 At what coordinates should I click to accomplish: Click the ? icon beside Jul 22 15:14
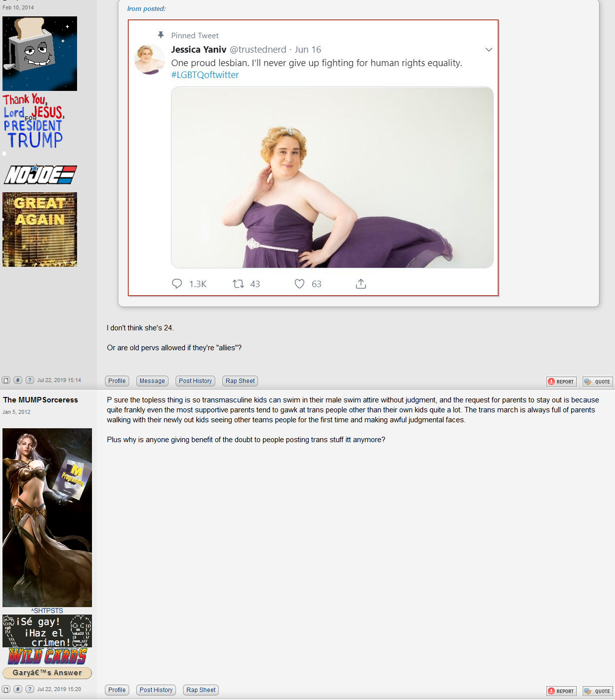point(30,380)
